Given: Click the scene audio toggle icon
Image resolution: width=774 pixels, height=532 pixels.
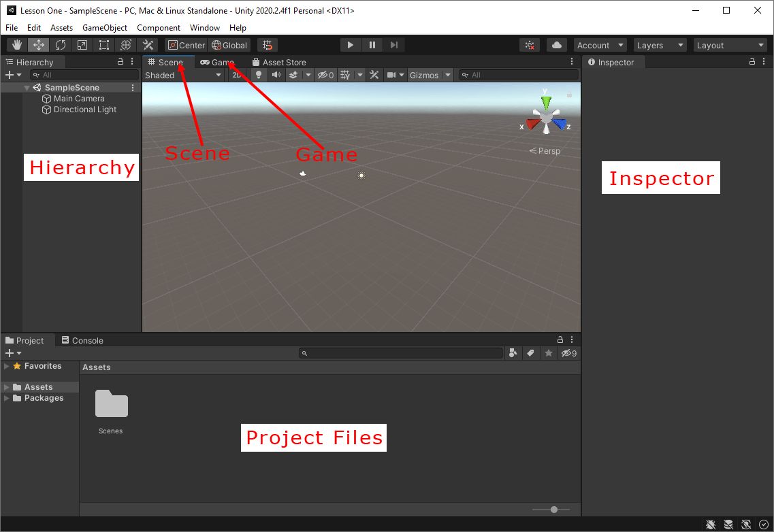Looking at the screenshot, I should coord(276,75).
